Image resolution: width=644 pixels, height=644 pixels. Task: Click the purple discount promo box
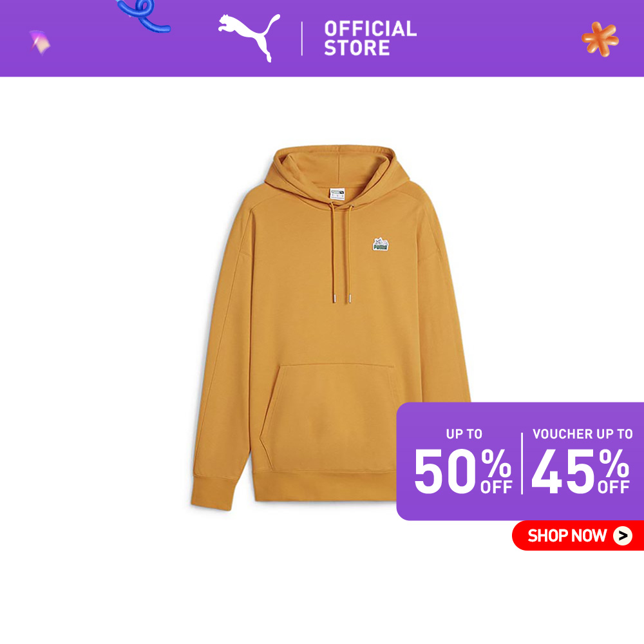(520, 461)
